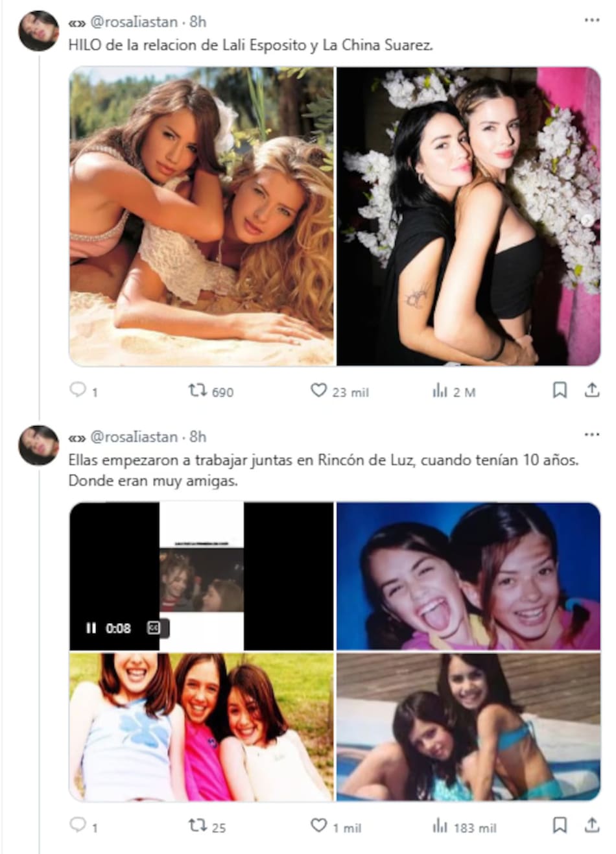Reply to the Rincón de Luz tweet
The image size is (616, 854).
(x=78, y=825)
